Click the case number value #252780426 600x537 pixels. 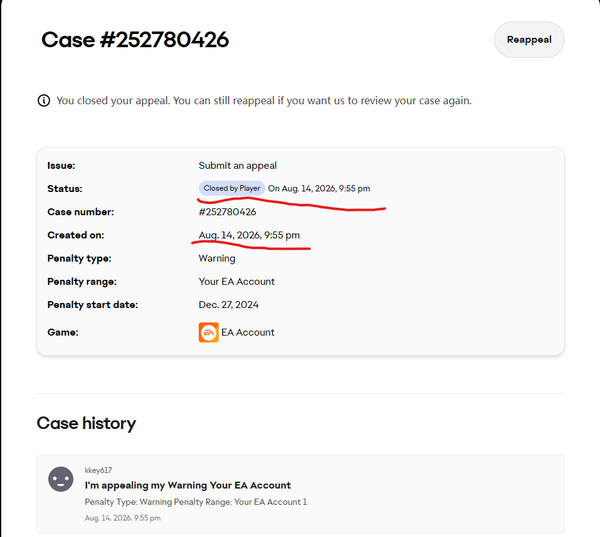click(227, 212)
